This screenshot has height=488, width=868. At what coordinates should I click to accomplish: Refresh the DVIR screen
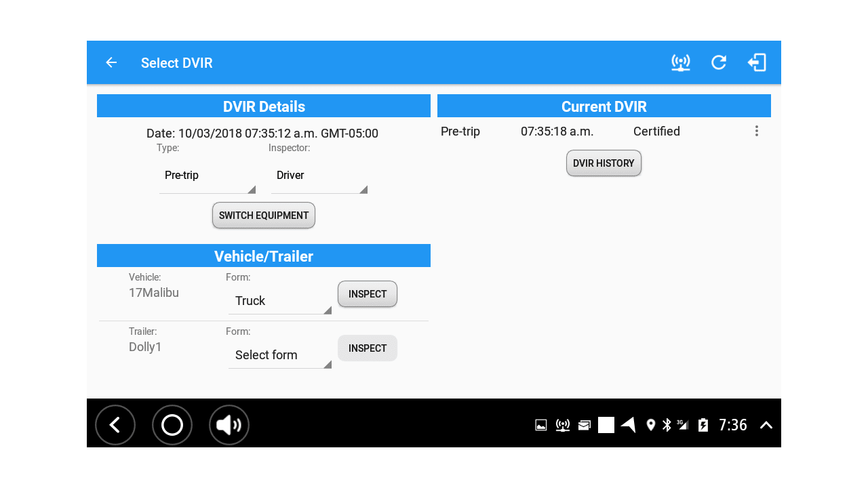719,62
